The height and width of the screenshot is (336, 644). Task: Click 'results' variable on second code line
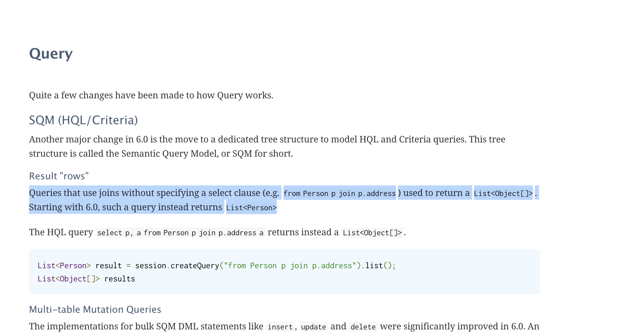click(120, 279)
